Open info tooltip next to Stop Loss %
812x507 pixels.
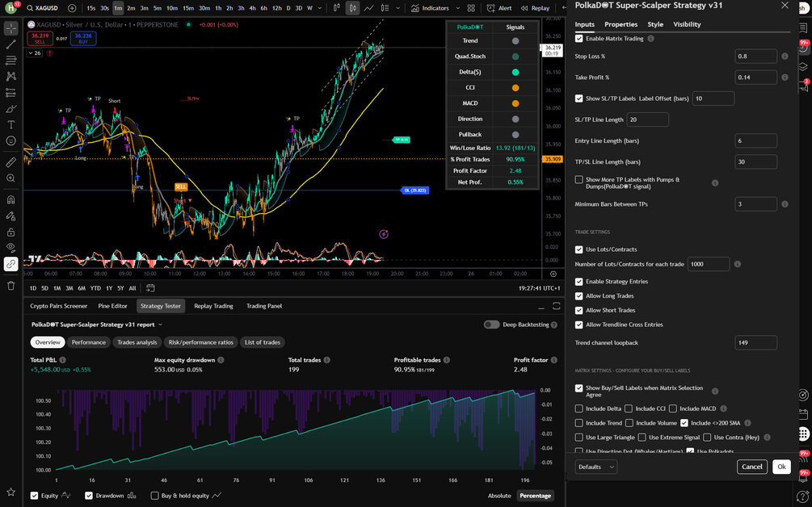point(785,57)
